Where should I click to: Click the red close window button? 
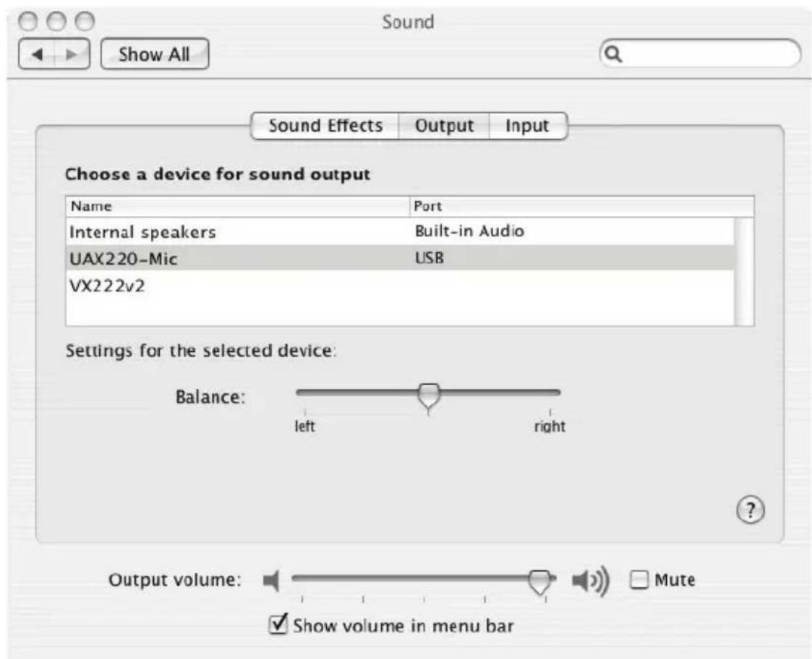(x=28, y=21)
